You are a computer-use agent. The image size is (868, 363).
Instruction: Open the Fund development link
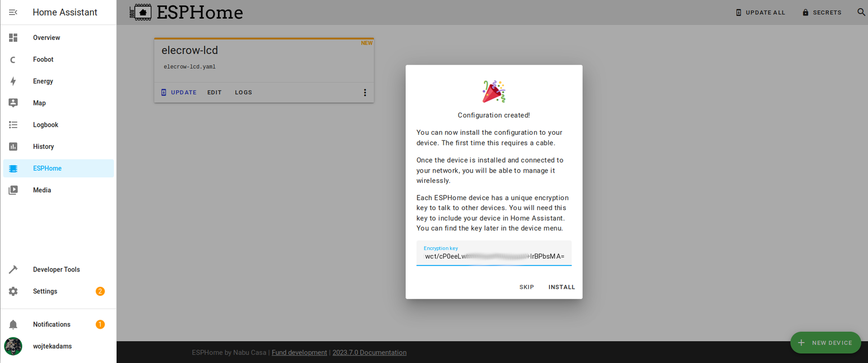[x=299, y=352]
